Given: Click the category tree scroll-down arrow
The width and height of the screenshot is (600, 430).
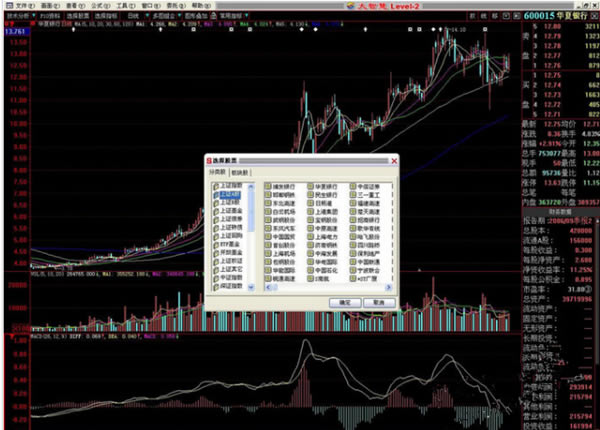Looking at the screenshot, I should (x=251, y=287).
